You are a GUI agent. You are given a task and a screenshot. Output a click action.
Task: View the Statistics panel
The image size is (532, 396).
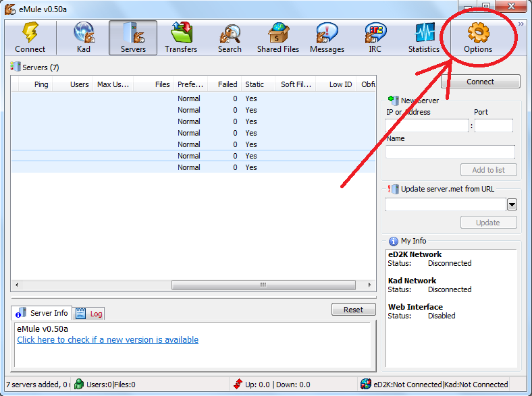coord(424,37)
